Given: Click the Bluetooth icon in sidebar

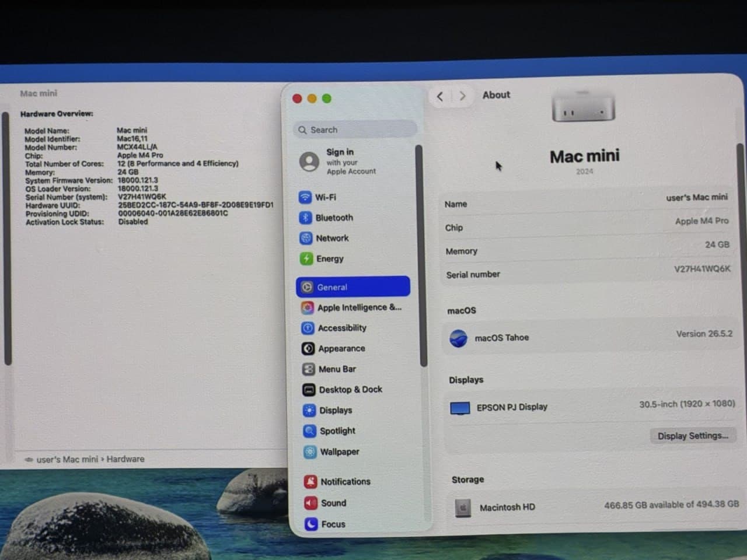Looking at the screenshot, I should (x=305, y=218).
